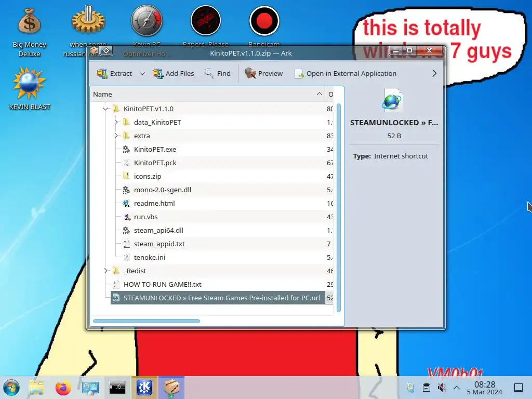The height and width of the screenshot is (399, 532).
Task: Click the clipboard tray icon
Action: coord(427,388)
